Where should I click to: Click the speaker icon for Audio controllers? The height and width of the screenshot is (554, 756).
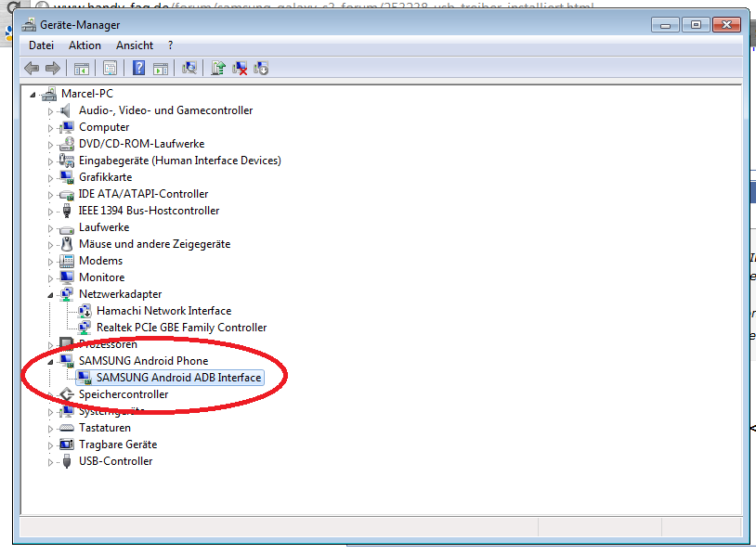point(66,110)
